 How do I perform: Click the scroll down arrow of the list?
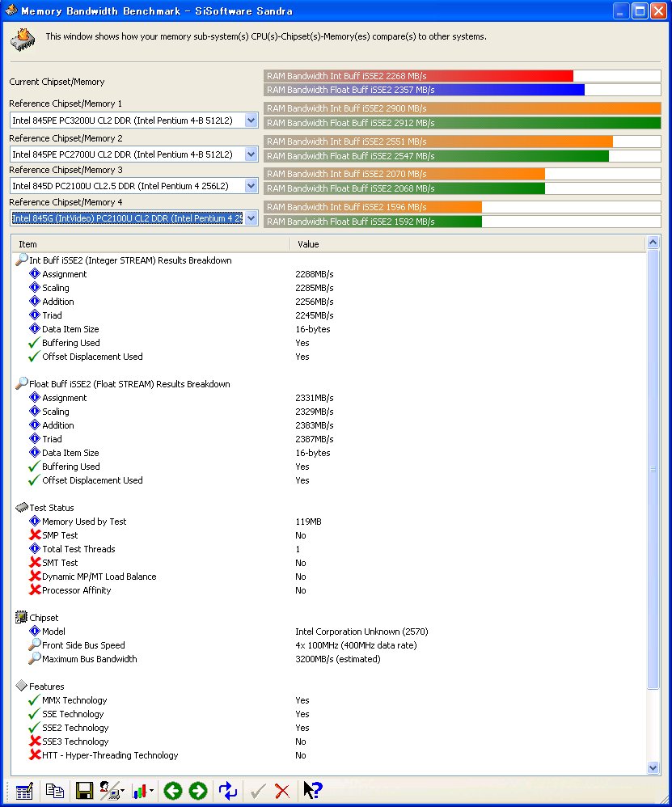pos(653,768)
